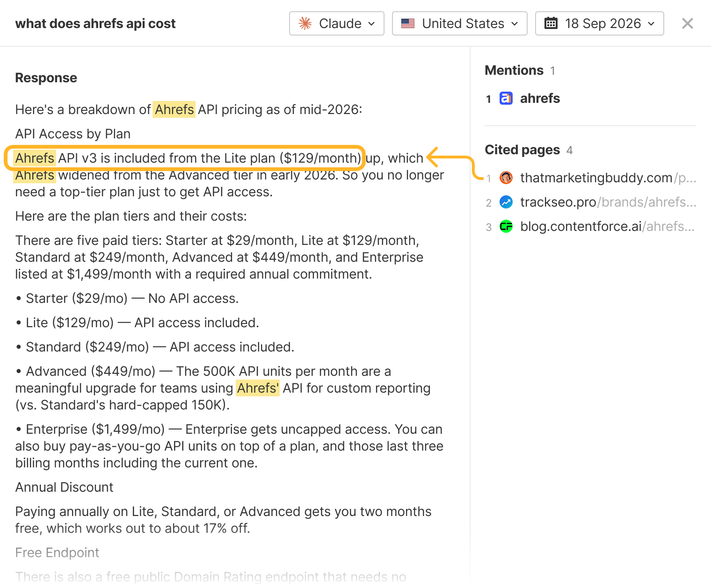
Task: Click the United States flag icon
Action: click(408, 23)
